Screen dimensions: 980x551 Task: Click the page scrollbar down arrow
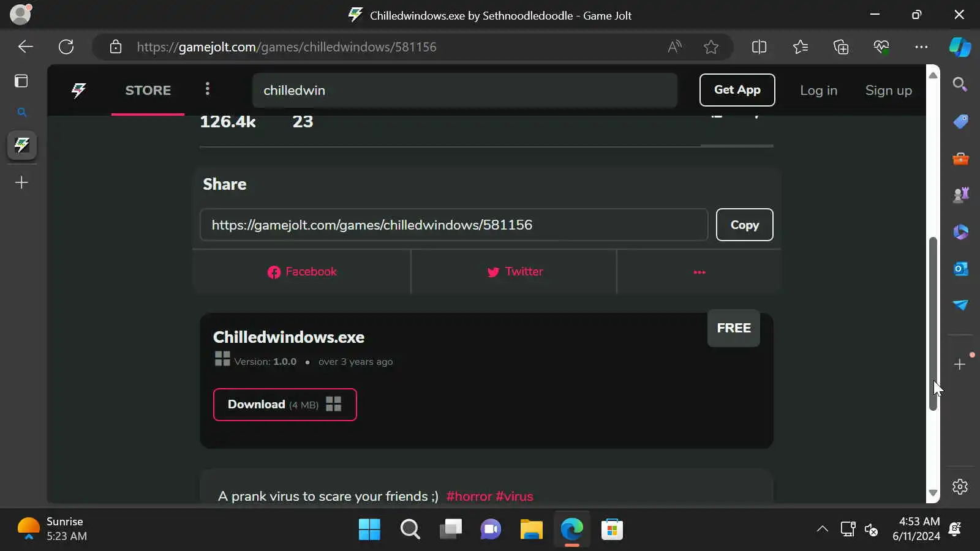click(x=933, y=493)
